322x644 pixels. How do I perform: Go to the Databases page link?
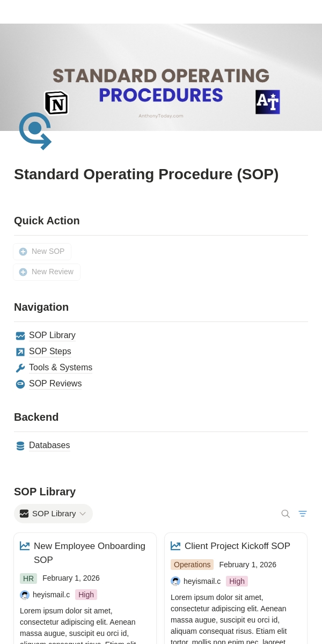tap(49, 445)
